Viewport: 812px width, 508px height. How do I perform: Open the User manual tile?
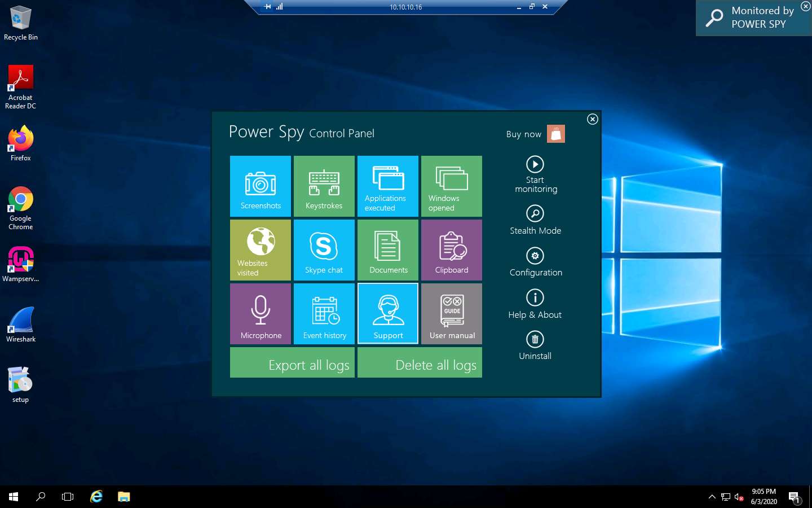point(452,314)
